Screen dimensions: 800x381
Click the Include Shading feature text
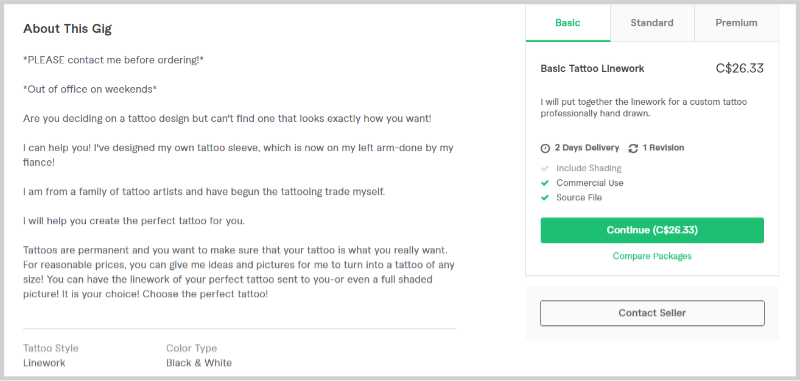pos(589,168)
